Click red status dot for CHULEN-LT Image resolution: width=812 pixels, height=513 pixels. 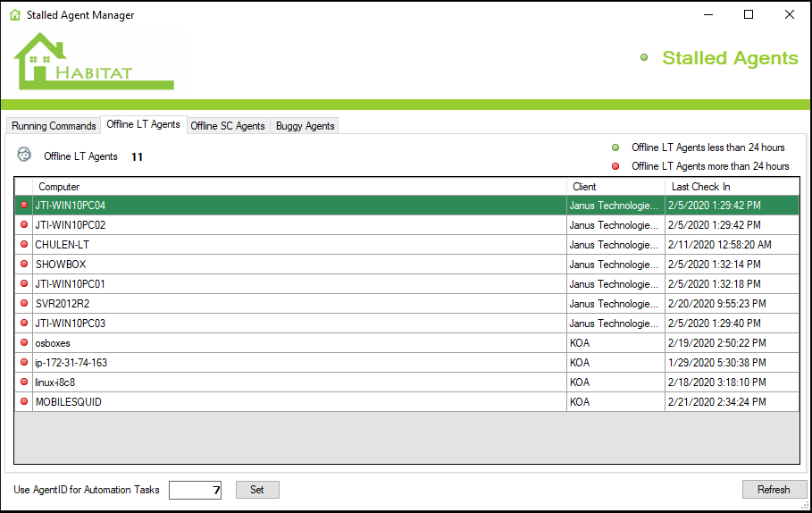tap(24, 245)
